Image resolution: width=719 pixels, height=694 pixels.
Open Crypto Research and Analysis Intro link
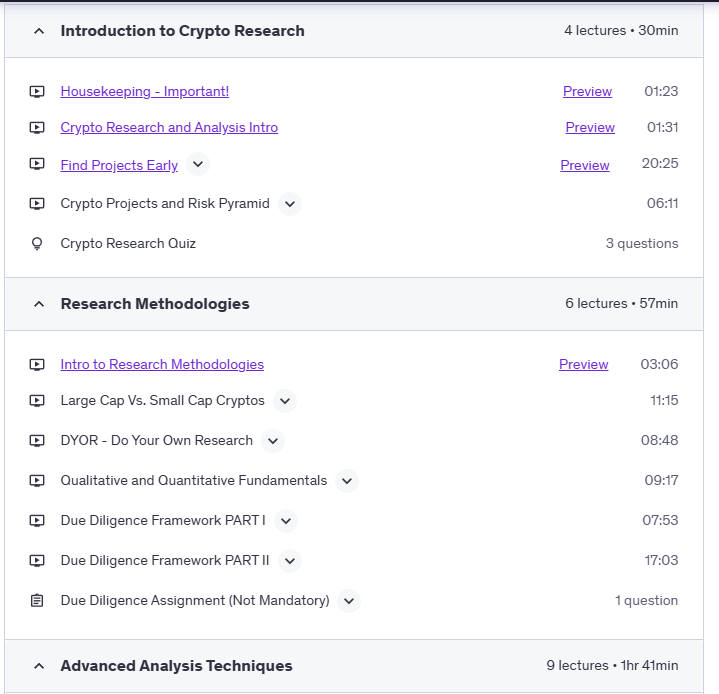(x=169, y=128)
